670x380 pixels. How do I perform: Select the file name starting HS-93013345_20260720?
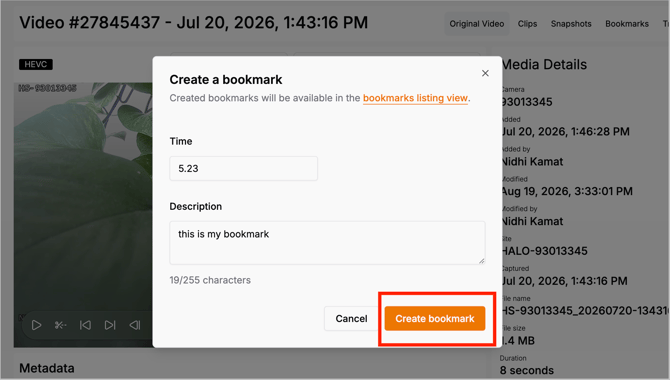click(x=585, y=311)
